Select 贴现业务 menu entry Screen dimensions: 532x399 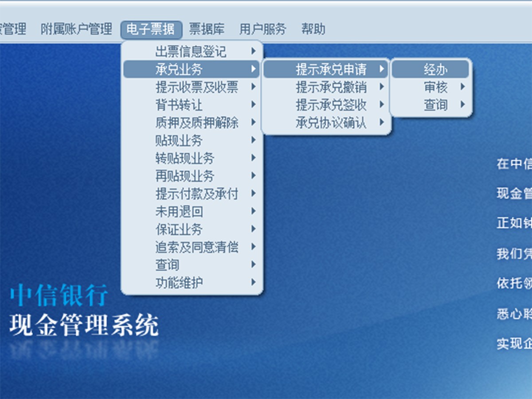[x=192, y=140]
